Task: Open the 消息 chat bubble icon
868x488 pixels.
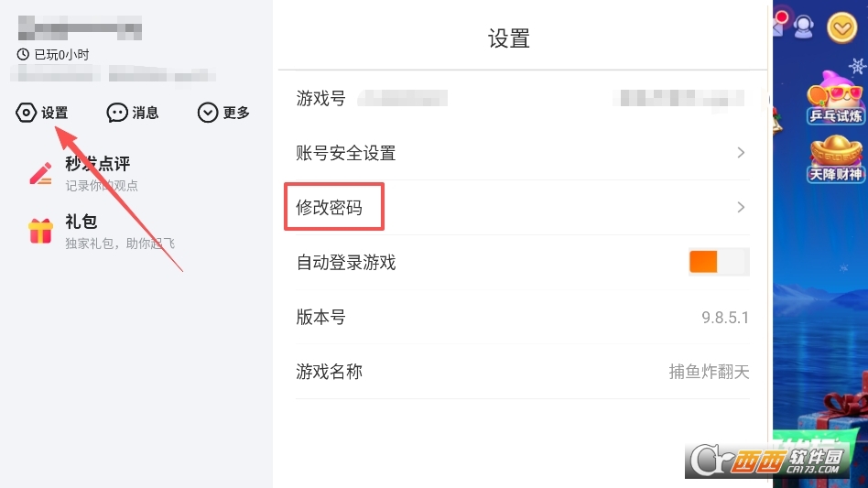Action: pyautogui.click(x=117, y=113)
